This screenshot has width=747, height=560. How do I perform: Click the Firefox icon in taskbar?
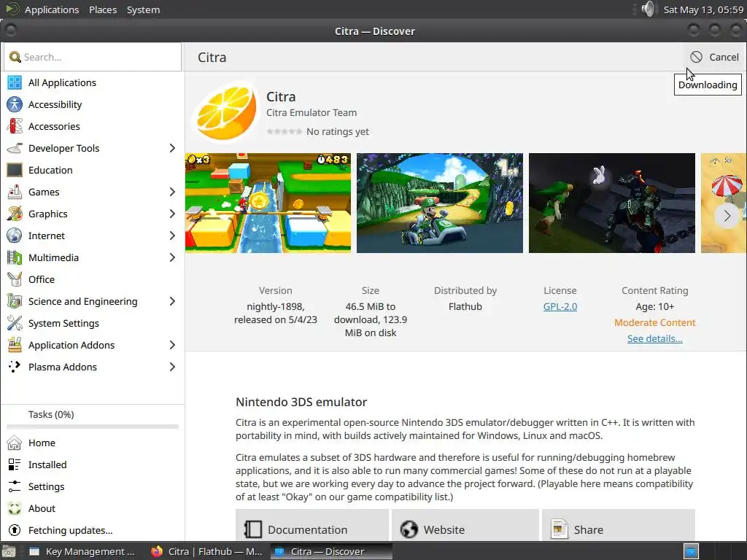click(157, 551)
